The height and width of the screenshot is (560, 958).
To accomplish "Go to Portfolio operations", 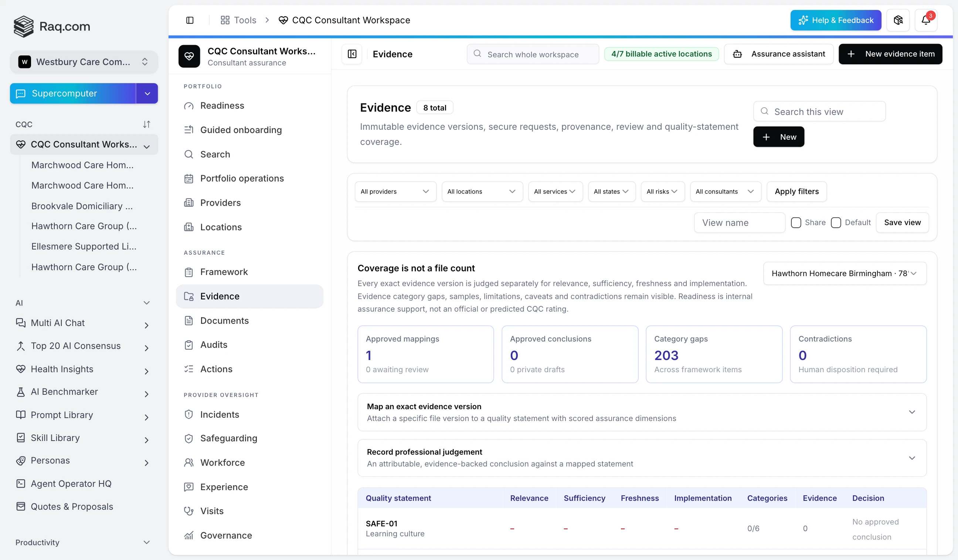I will coord(249,178).
